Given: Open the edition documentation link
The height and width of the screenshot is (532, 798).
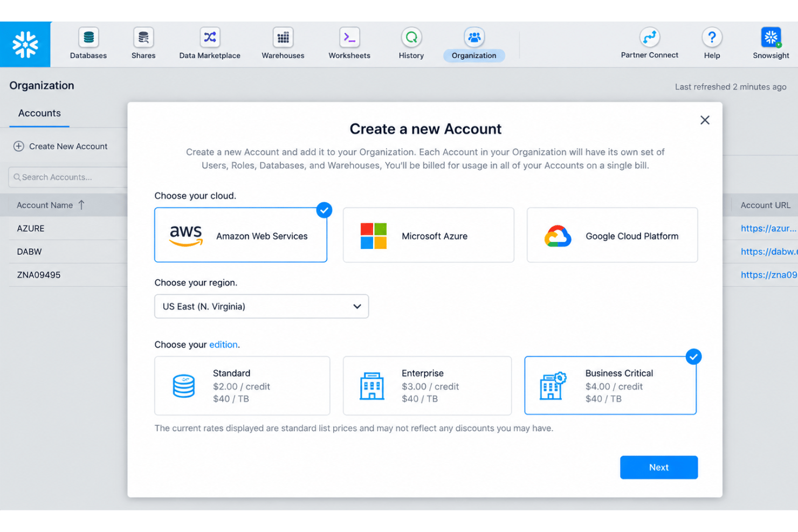Looking at the screenshot, I should [223, 344].
